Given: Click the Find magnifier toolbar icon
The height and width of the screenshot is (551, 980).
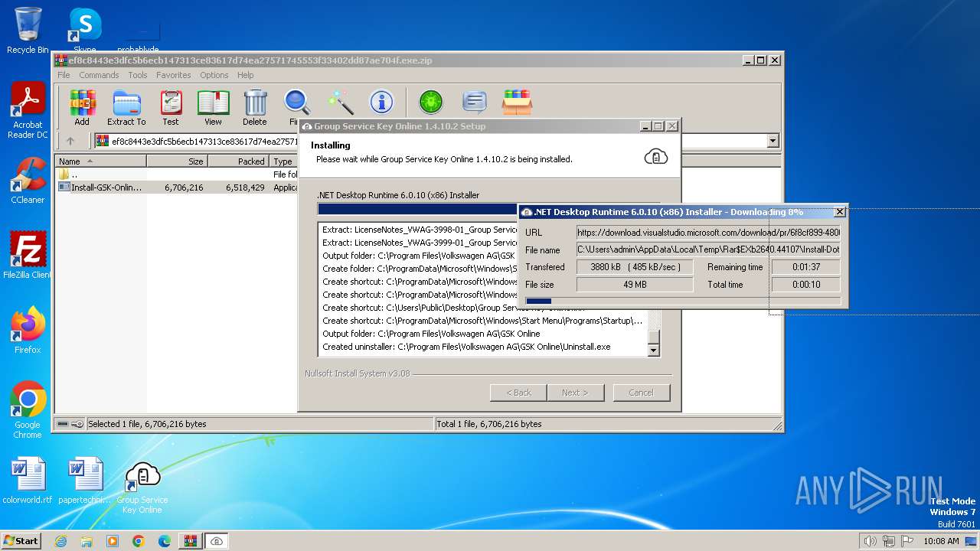Looking at the screenshot, I should (296, 108).
